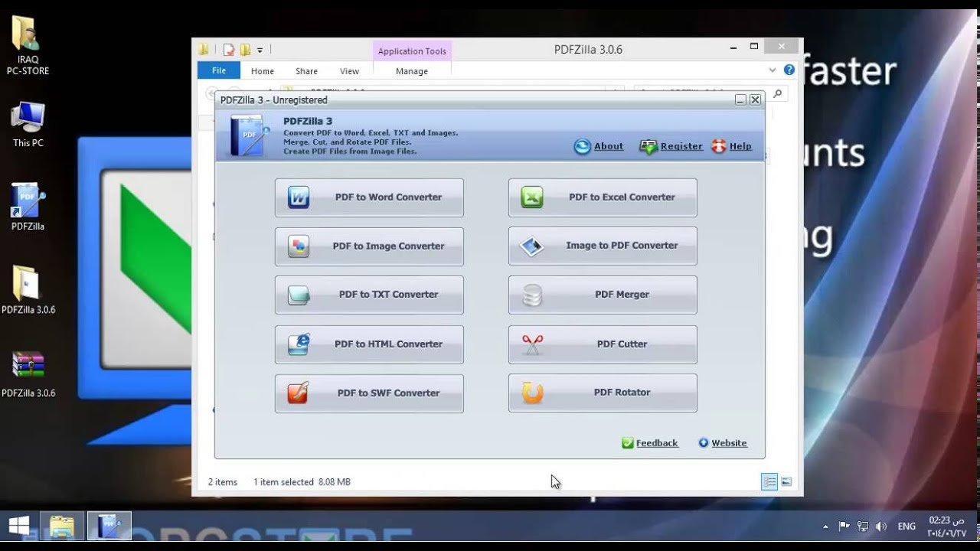
Task: Click the blue Website icon
Action: point(704,443)
